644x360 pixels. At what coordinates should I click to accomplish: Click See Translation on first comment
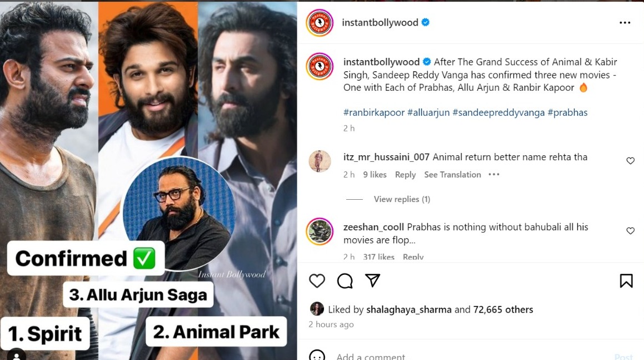[x=452, y=175]
